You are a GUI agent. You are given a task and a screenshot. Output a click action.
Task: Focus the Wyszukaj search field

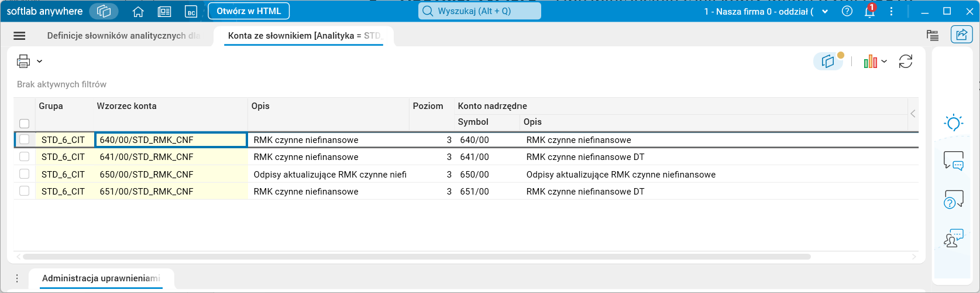pyautogui.click(x=480, y=11)
